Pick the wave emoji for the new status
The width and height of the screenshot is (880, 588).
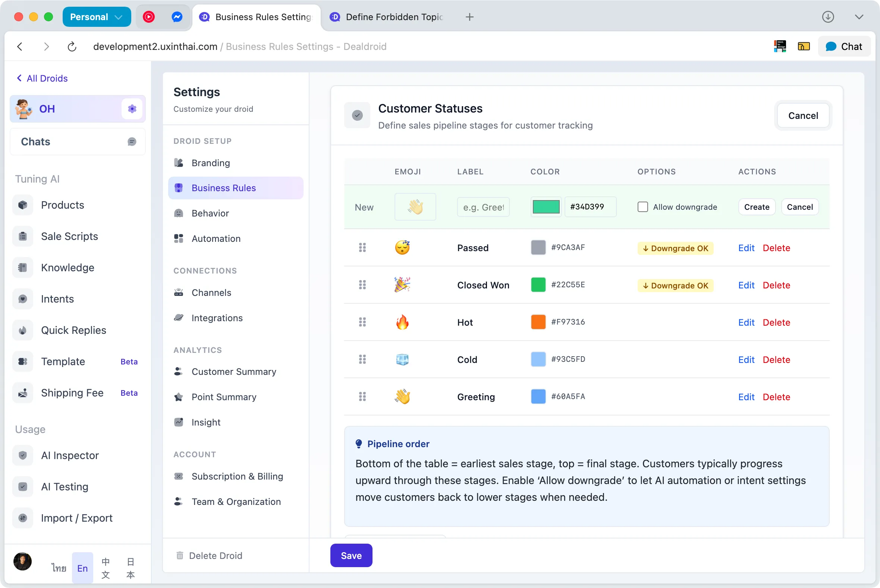(x=415, y=207)
